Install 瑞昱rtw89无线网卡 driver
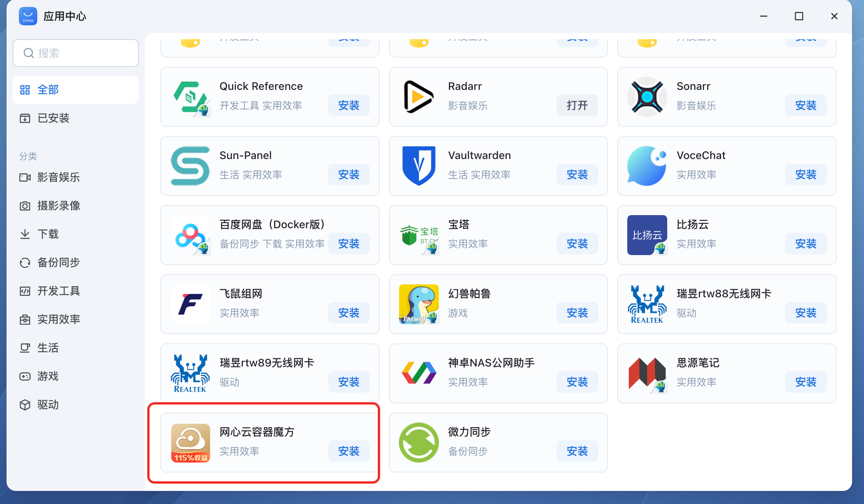Image resolution: width=864 pixels, height=504 pixels. (349, 382)
